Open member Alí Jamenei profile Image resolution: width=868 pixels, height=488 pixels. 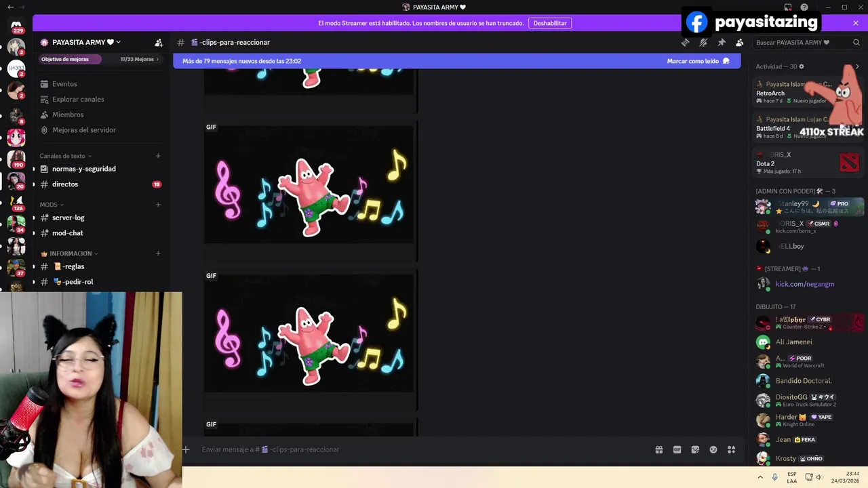click(x=808, y=342)
